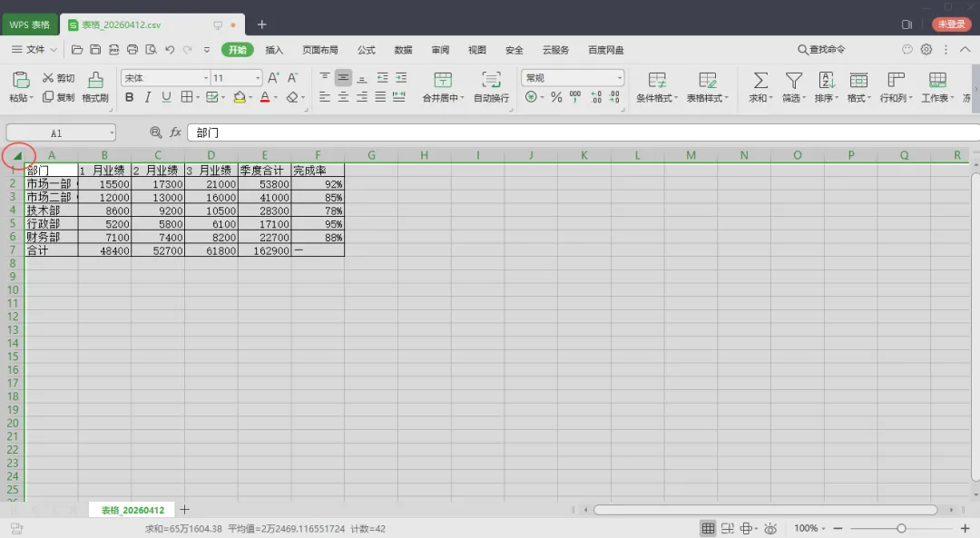
Task: Apply percent style to cells
Action: [x=556, y=97]
